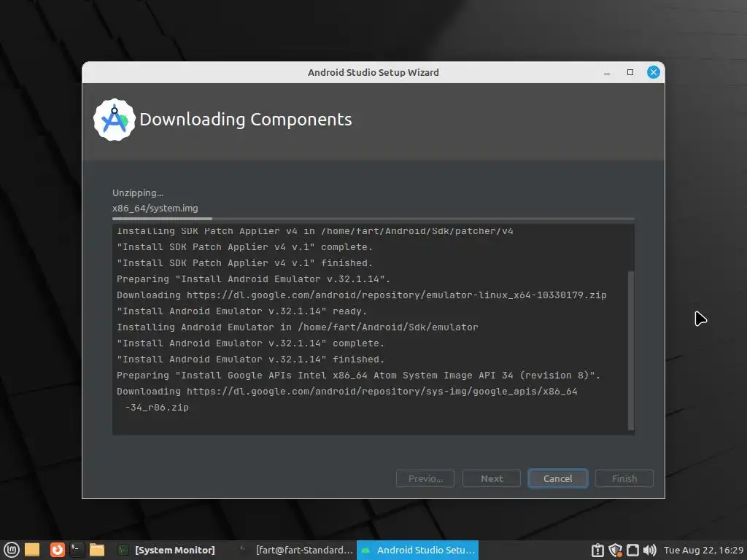Switch to fart@fart-Standard terminal window
The image size is (747, 560).
[x=296, y=550]
